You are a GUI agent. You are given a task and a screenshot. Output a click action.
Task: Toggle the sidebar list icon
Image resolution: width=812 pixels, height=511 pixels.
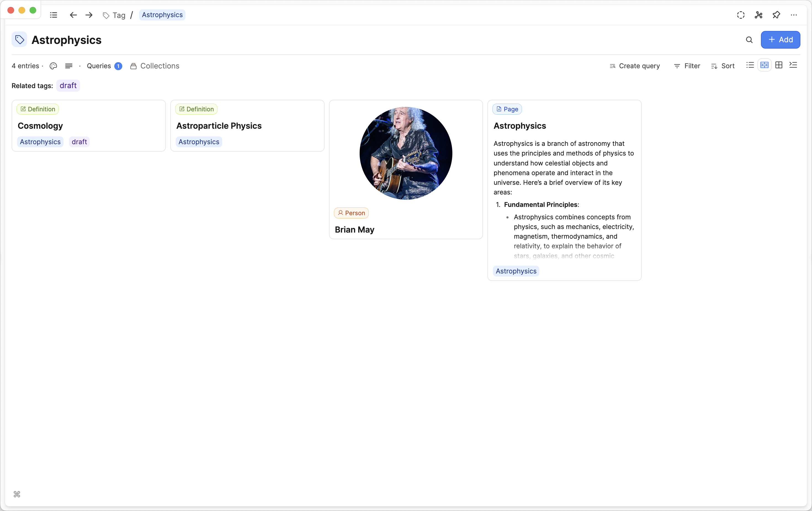pos(54,15)
